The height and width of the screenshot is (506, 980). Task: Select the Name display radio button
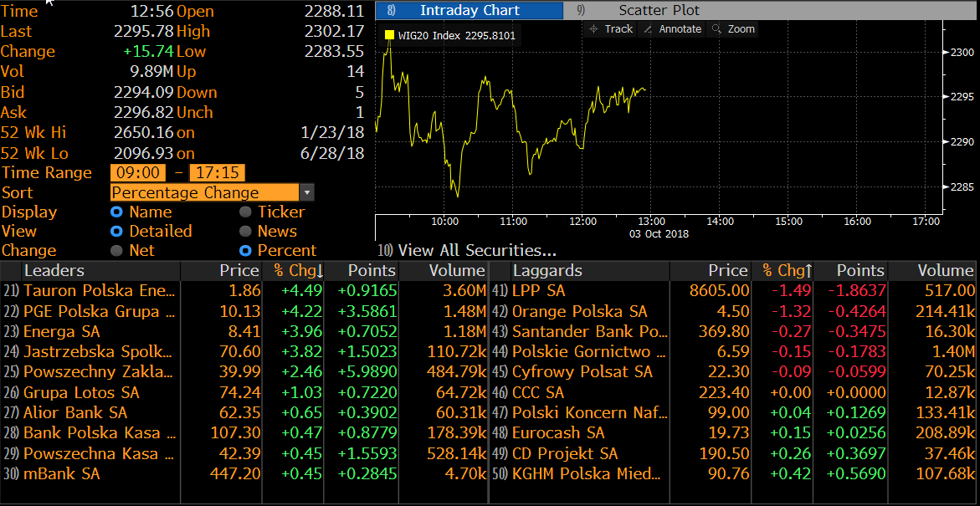pos(117,212)
